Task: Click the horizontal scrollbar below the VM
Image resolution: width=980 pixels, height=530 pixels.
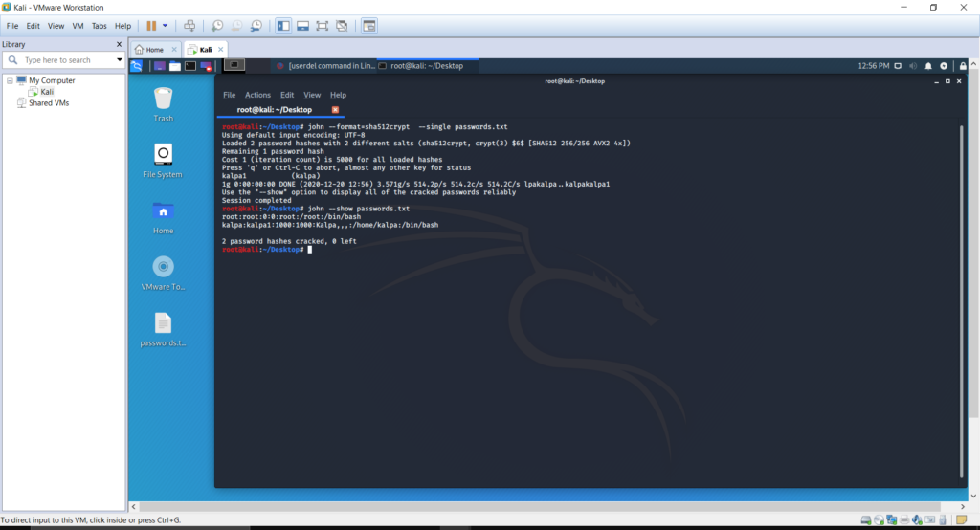Action: pyautogui.click(x=546, y=506)
